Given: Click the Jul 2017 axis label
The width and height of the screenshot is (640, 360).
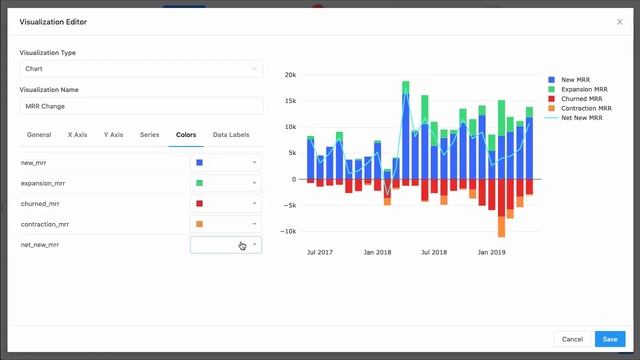Looking at the screenshot, I should pos(320,252).
